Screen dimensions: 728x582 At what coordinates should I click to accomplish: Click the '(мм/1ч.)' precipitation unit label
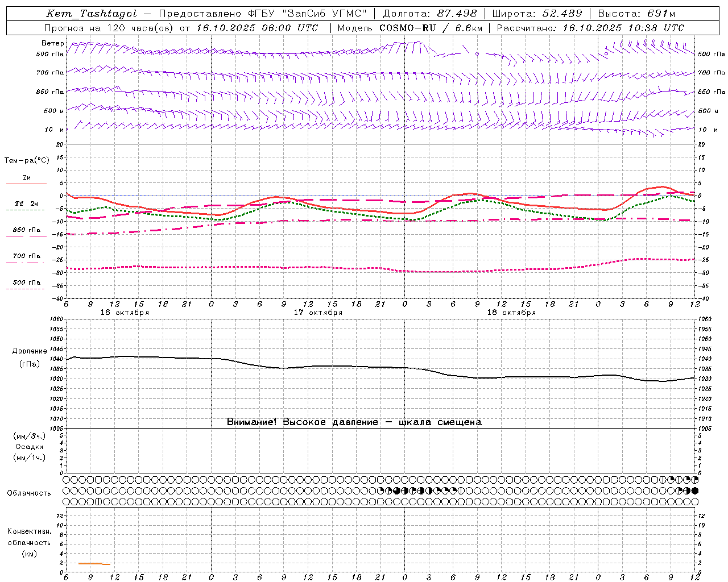pos(30,458)
